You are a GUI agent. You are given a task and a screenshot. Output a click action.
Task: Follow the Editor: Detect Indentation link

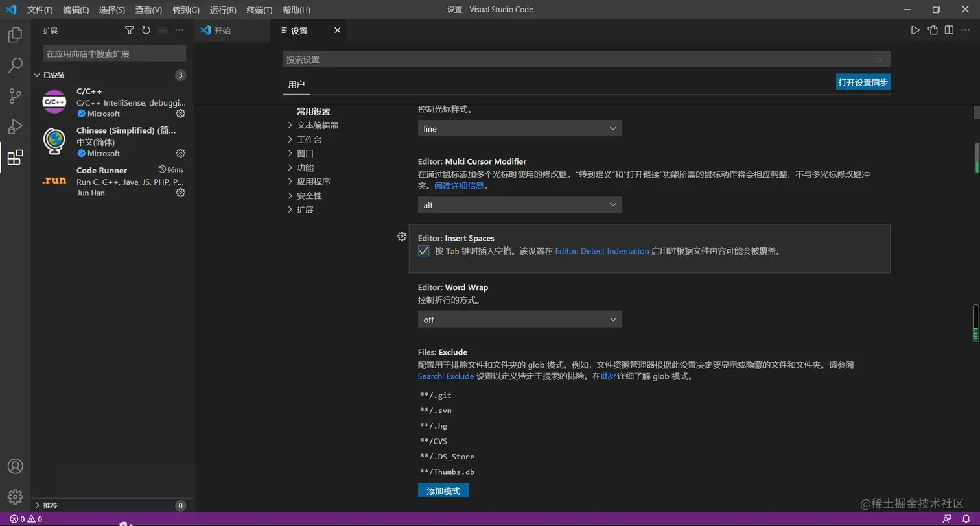click(x=602, y=251)
